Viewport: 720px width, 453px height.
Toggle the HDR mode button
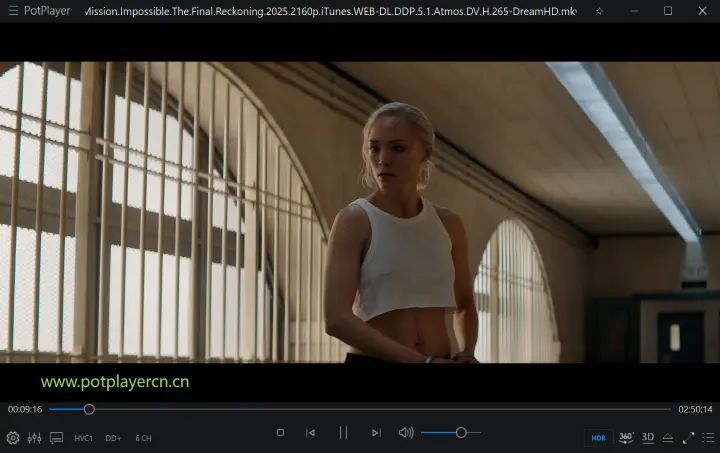(598, 438)
